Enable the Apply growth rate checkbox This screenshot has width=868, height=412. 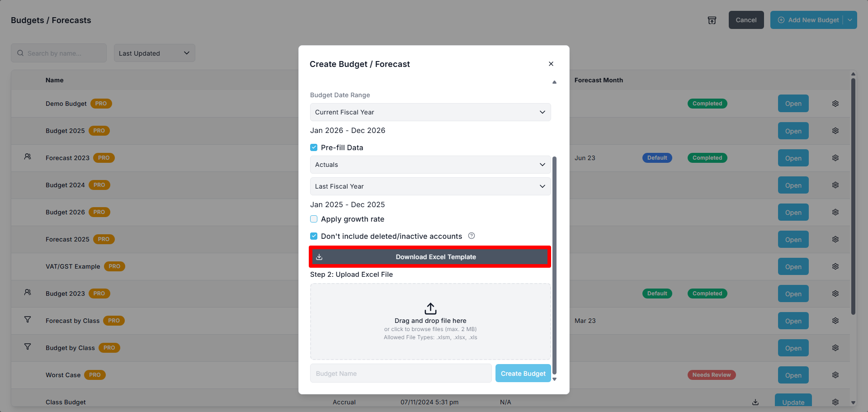pyautogui.click(x=314, y=219)
